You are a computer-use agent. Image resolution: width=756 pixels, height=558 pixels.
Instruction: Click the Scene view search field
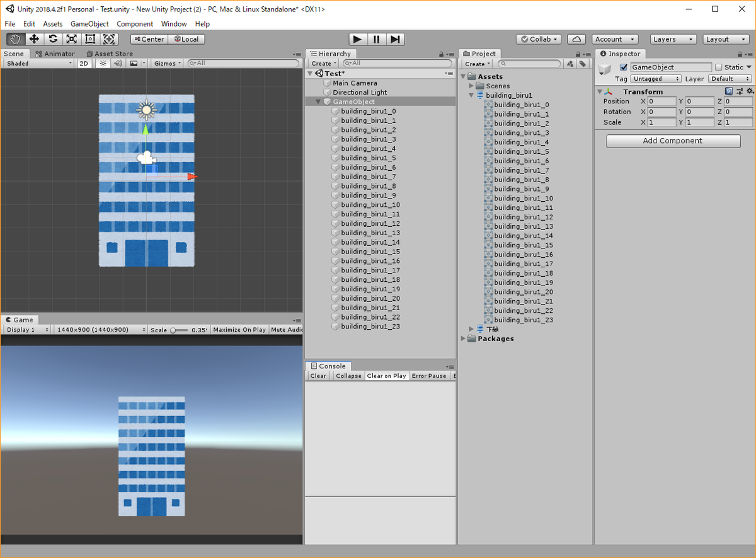pyautogui.click(x=243, y=63)
